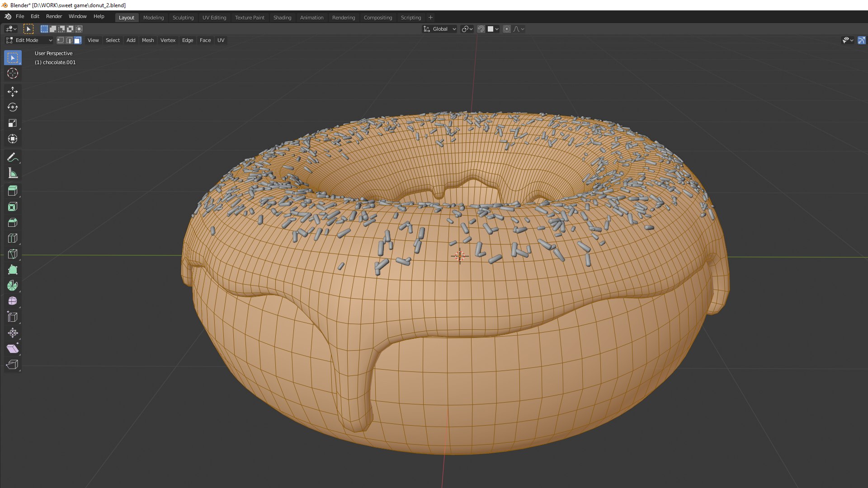868x488 pixels.
Task: Select the Shrink/Fatten tool
Action: [13, 333]
